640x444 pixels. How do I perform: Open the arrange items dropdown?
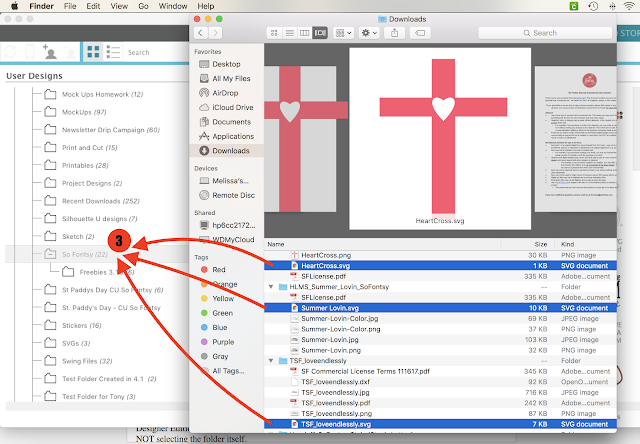(x=343, y=33)
